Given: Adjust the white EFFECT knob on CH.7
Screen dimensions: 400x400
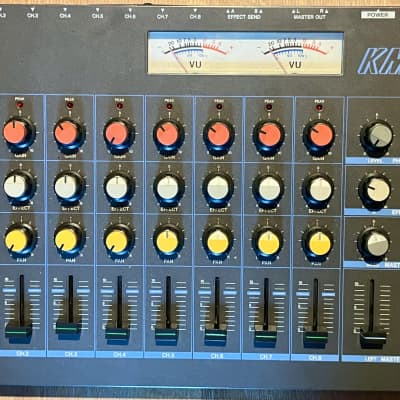Looking at the screenshot, I should 269,189.
